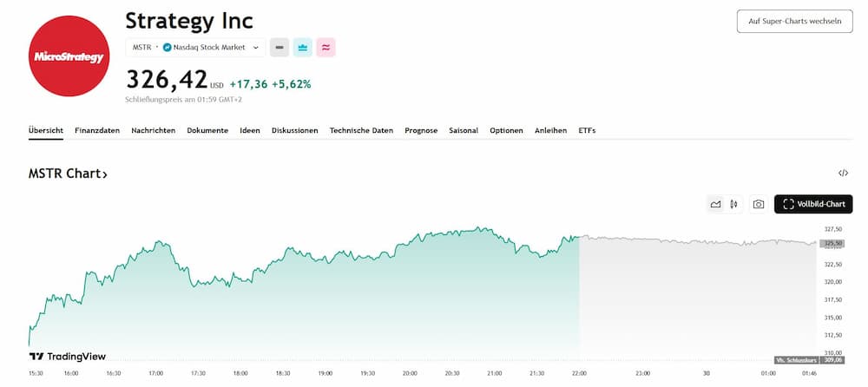Click the Nasdaq exchange icon
The width and height of the screenshot is (868, 387).
point(168,48)
